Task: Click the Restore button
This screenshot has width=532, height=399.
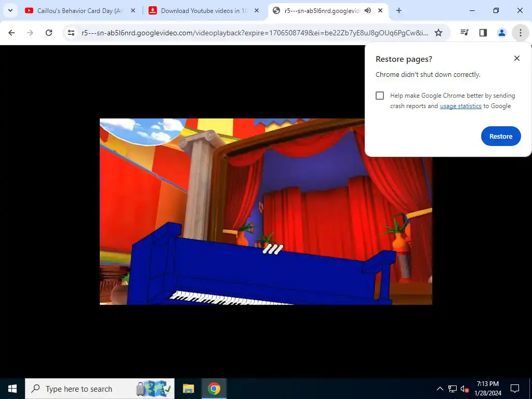Action: 501,136
